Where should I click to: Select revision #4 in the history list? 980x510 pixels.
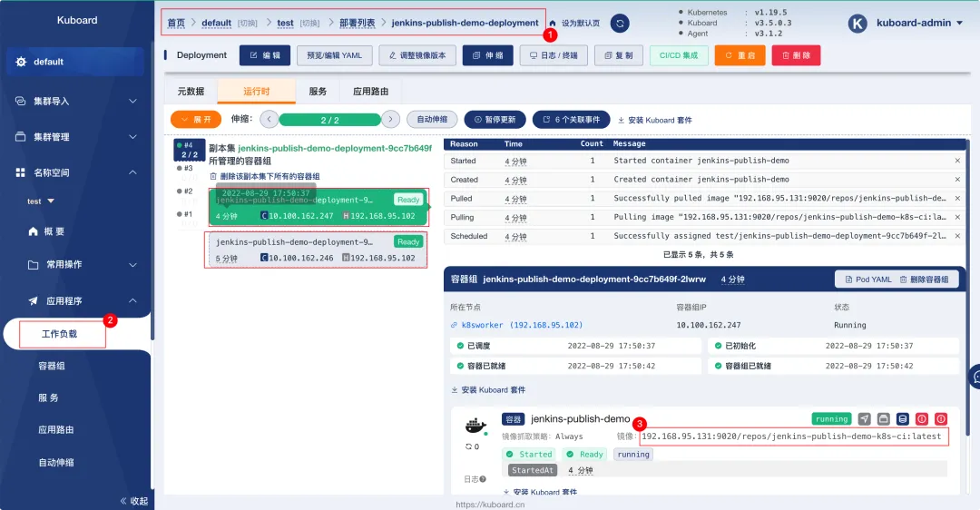[189, 150]
